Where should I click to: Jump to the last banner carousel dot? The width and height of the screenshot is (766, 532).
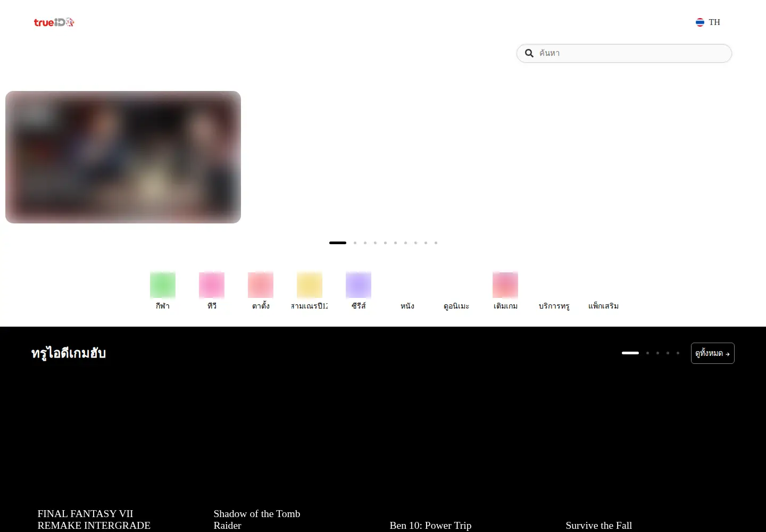click(x=436, y=243)
